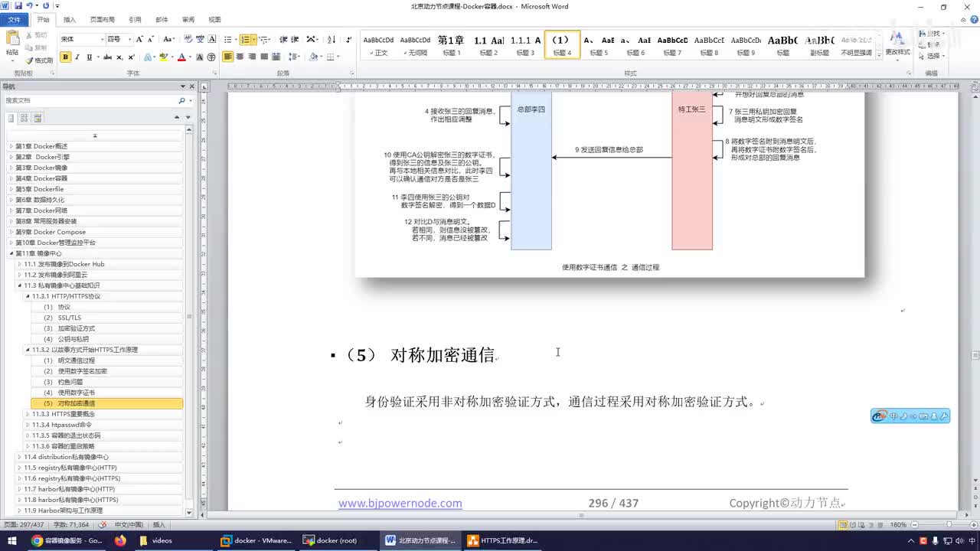Apply strikethrough formatting (abc)
980x551 pixels.
[x=107, y=57]
